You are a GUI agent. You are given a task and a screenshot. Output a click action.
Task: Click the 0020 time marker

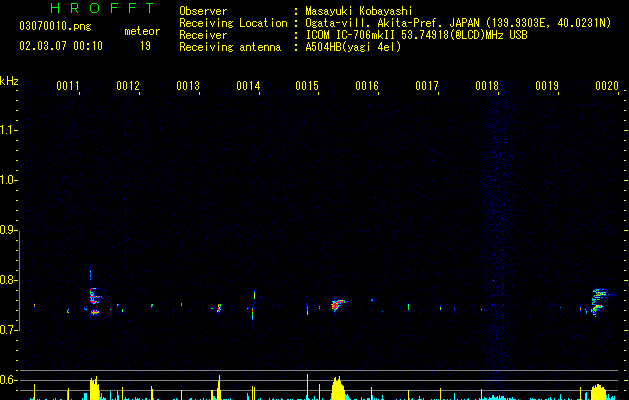click(x=607, y=86)
